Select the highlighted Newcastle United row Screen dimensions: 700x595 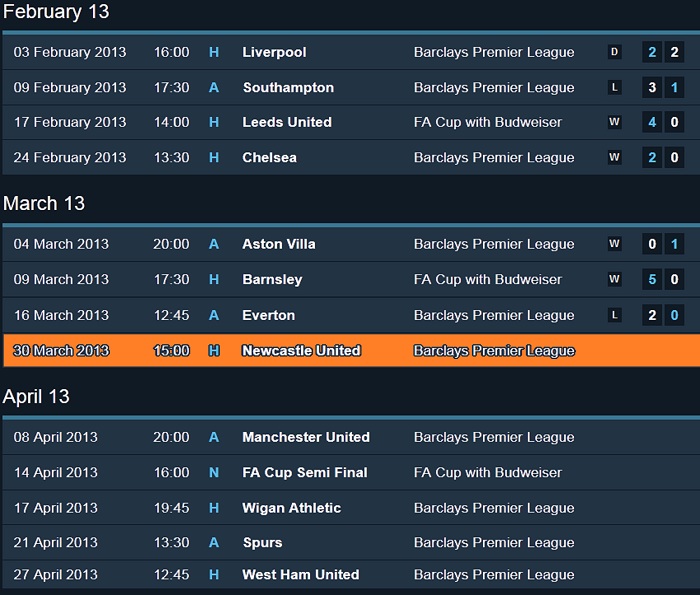[350, 351]
